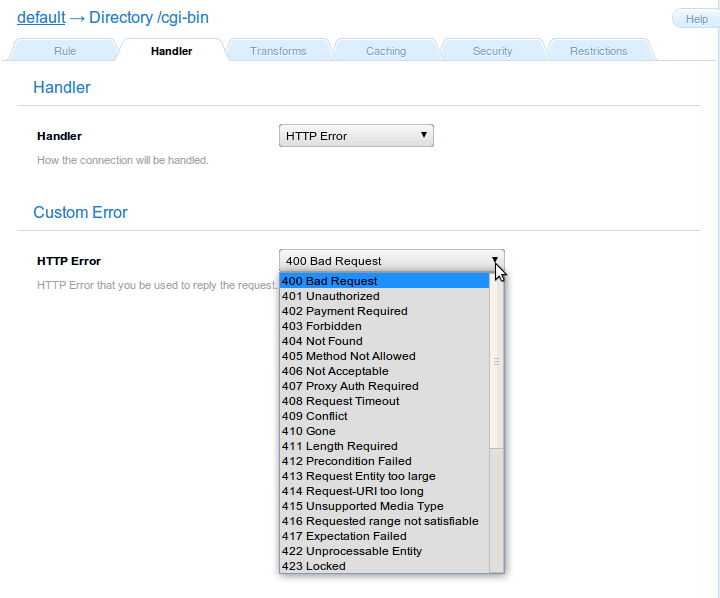
Task: Select the Security tab
Action: 492,51
